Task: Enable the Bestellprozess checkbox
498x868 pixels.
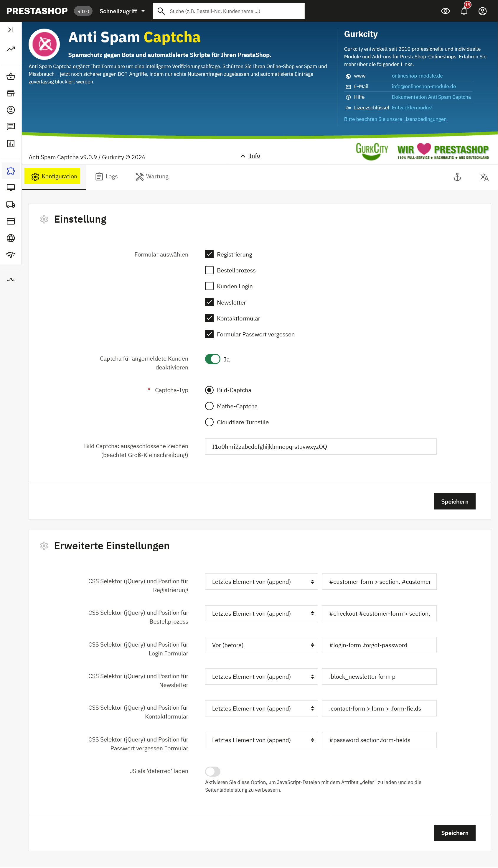Action: coord(209,270)
